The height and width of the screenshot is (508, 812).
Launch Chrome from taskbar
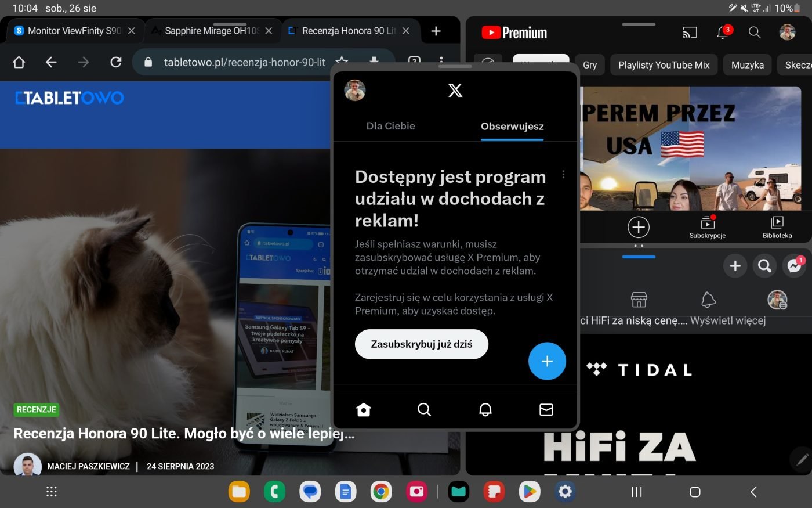click(381, 492)
